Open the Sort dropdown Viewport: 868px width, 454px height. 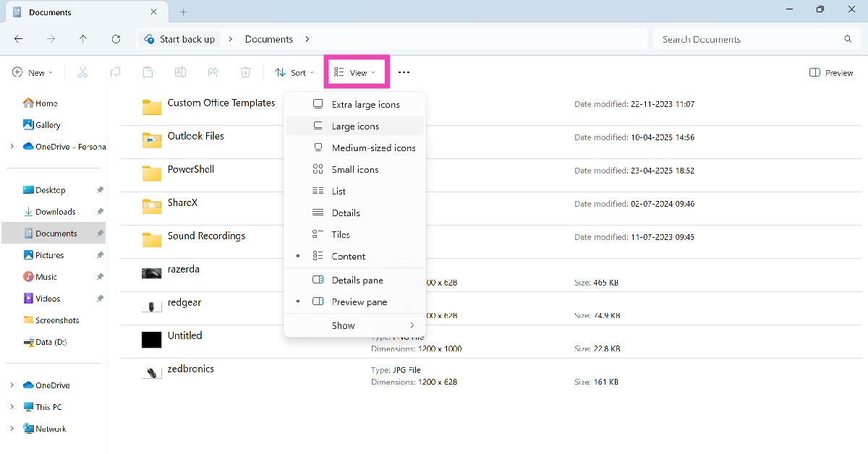[x=294, y=72]
